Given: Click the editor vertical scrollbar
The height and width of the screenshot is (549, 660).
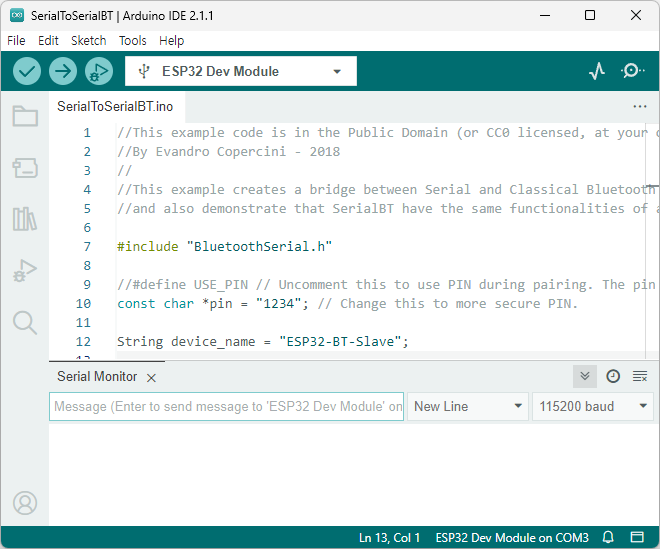Looking at the screenshot, I should click(652, 240).
